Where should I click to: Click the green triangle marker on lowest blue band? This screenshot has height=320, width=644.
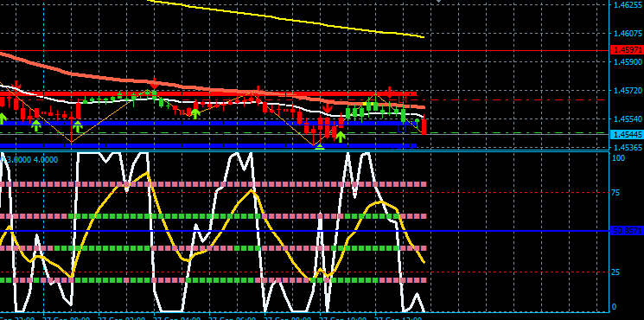tap(320, 146)
